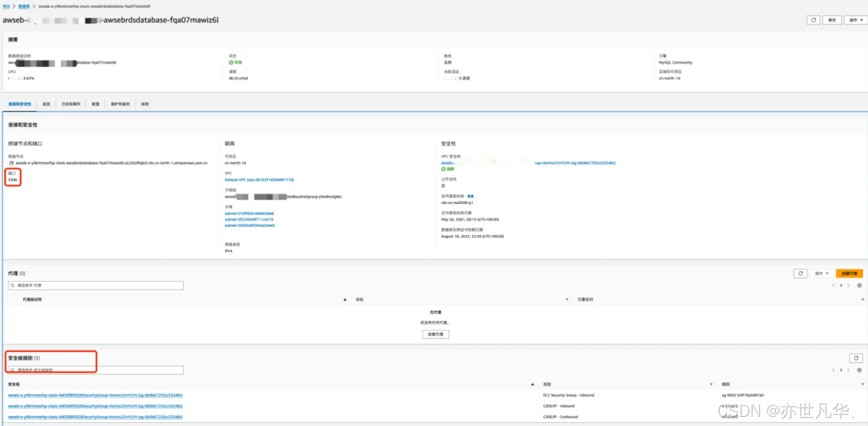Open the 操作 dropdown in proxy section
868x426 pixels.
[822, 274]
